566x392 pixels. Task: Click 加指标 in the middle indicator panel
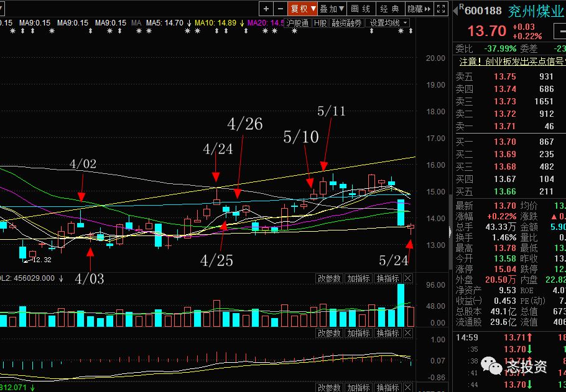pos(358,333)
